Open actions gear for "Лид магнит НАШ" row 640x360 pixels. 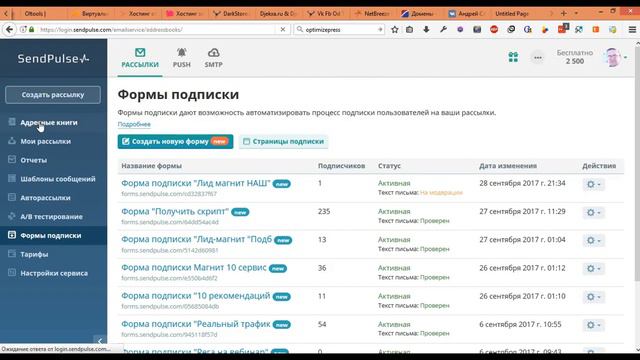click(x=593, y=184)
